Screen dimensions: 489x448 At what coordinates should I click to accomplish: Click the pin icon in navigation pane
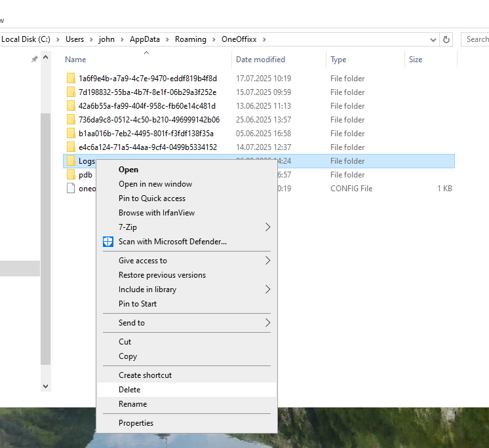[x=34, y=59]
